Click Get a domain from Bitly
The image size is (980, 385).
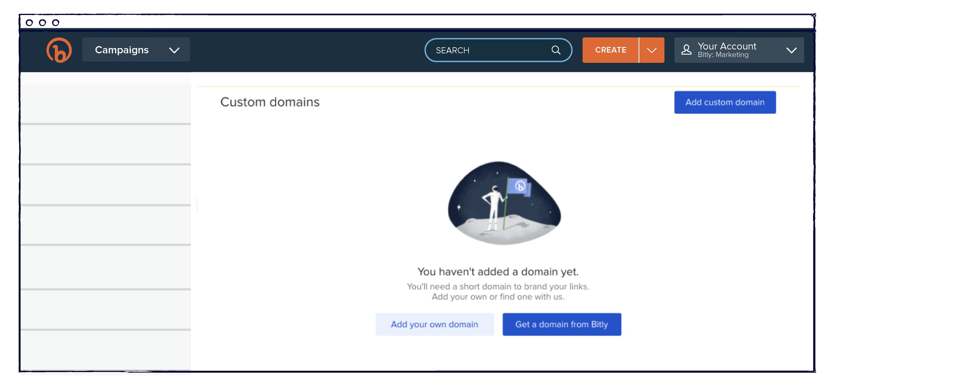tap(562, 324)
